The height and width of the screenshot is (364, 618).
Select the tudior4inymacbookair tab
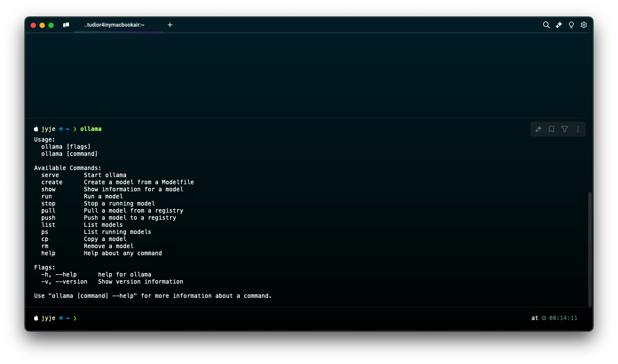(119, 25)
